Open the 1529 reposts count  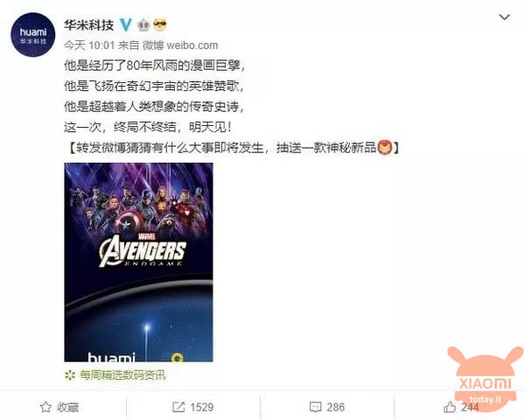click(202, 407)
